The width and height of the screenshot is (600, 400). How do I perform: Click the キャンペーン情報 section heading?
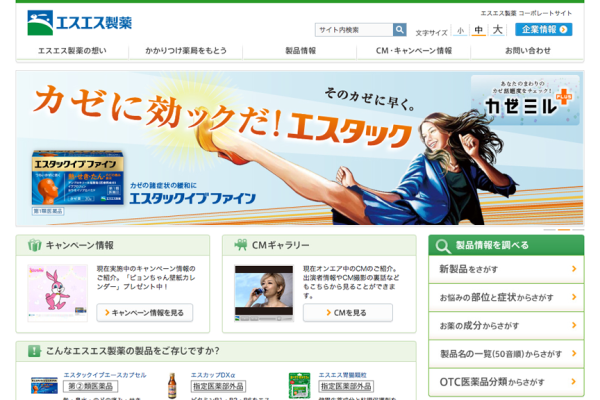[x=80, y=245]
